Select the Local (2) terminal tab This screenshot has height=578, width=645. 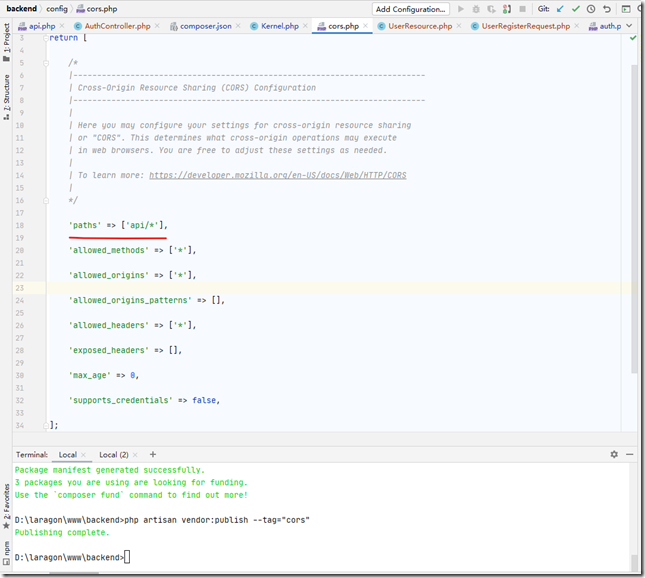[x=114, y=455]
